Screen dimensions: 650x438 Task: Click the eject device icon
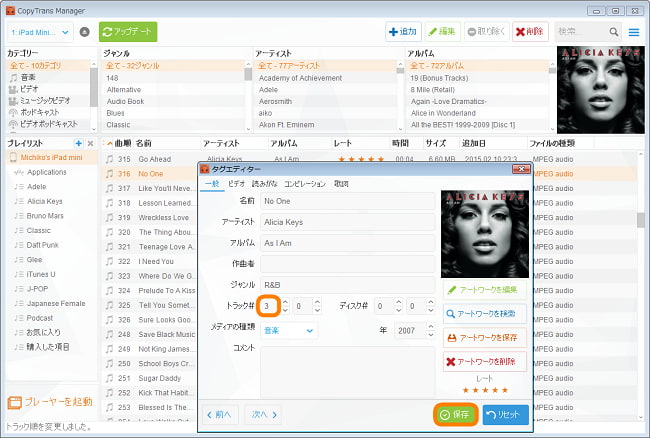[85, 32]
